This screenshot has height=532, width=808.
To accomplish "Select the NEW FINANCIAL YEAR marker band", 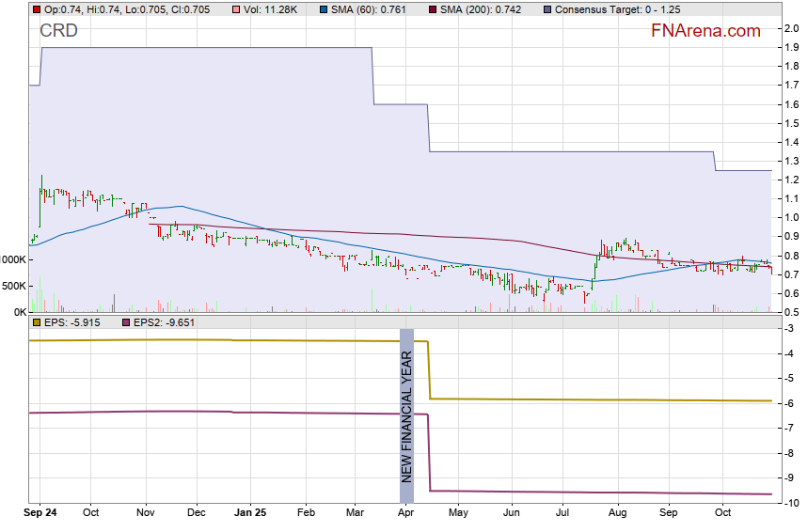I will 406,415.
